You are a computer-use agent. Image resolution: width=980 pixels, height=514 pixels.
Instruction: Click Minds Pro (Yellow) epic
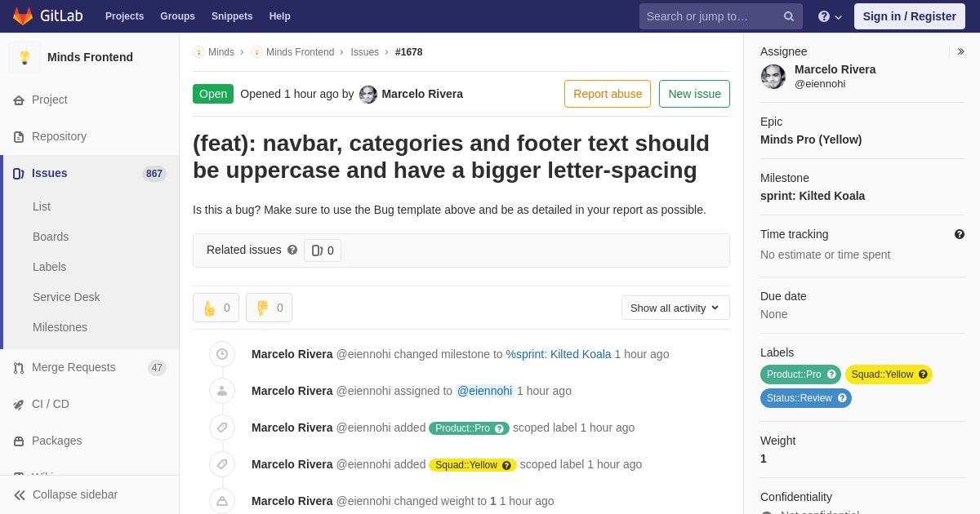click(811, 140)
